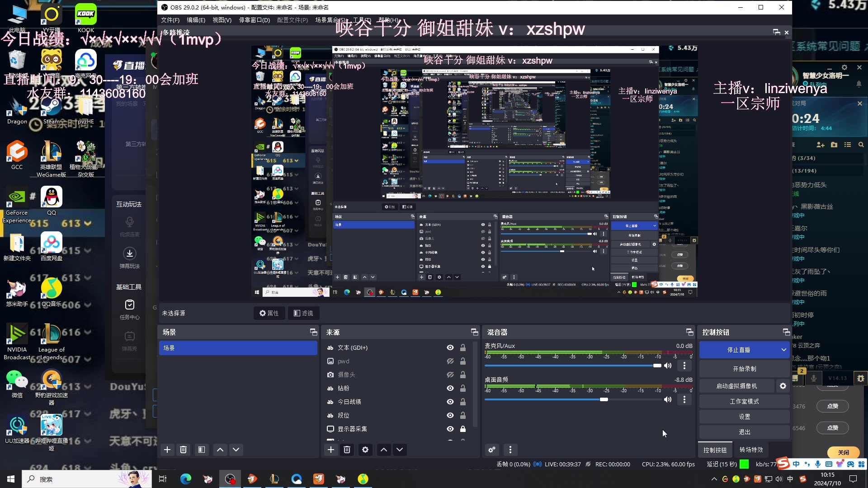Adjust the 桌面音频 volume slider
Image resolution: width=868 pixels, height=488 pixels.
pos(573,399)
